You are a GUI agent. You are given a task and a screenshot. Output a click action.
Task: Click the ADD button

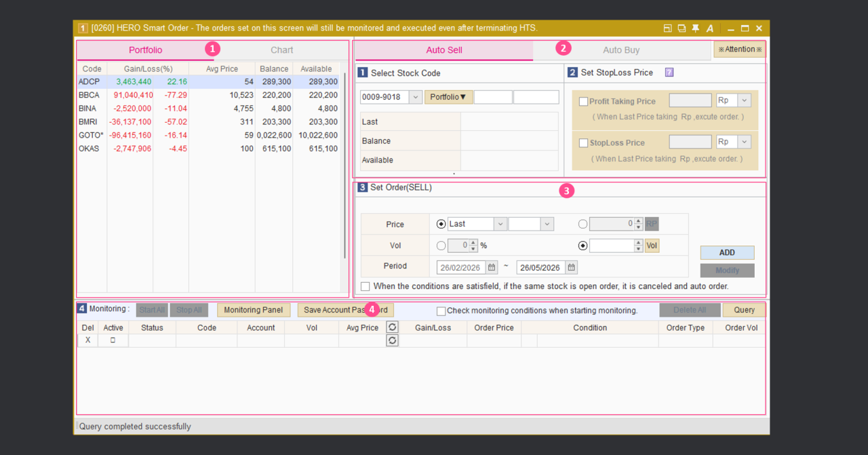tap(727, 252)
